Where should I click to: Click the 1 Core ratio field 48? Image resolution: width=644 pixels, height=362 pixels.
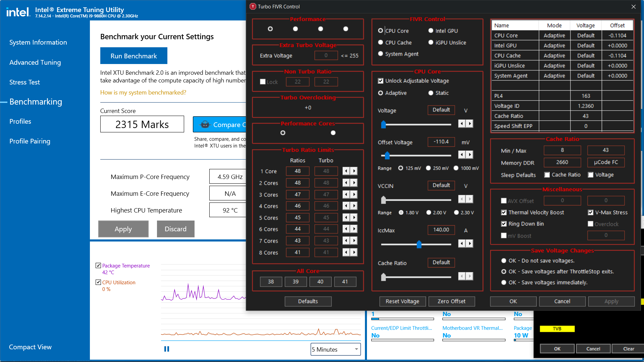click(x=298, y=171)
